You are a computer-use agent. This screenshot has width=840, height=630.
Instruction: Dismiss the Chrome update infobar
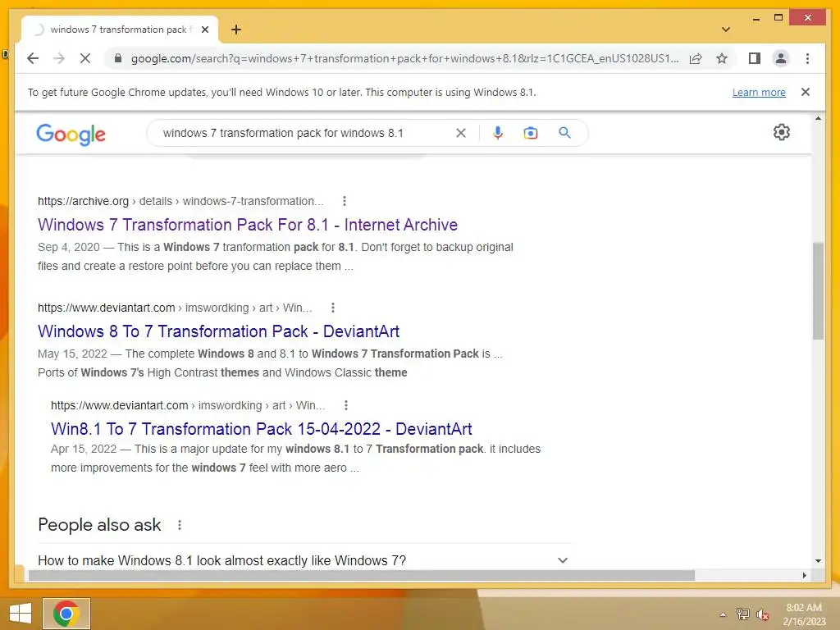pos(806,92)
